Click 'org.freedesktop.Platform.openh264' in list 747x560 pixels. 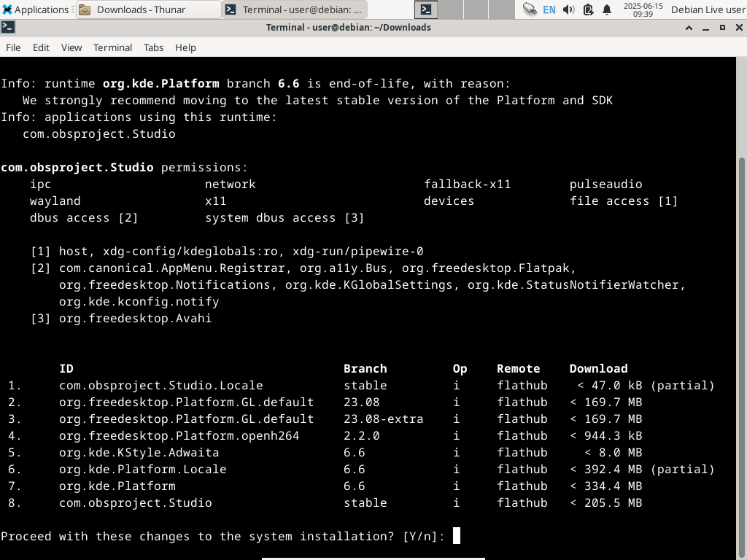[179, 436]
